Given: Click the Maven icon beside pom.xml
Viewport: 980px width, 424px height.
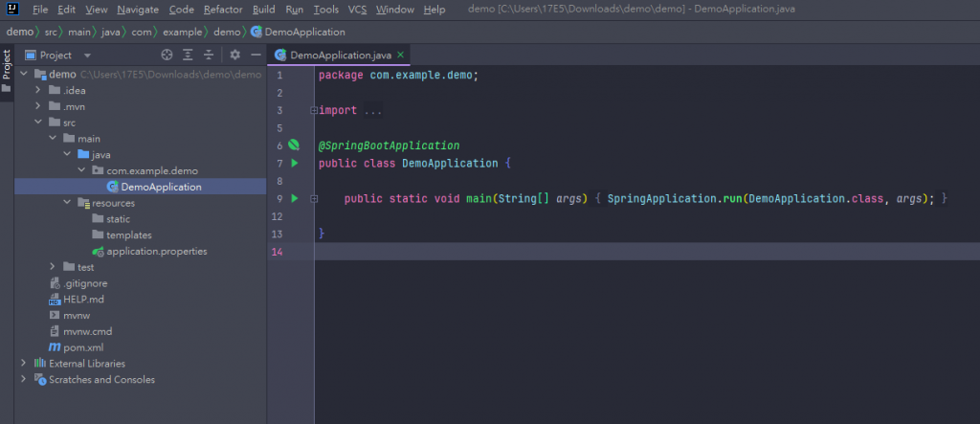Looking at the screenshot, I should [55, 347].
